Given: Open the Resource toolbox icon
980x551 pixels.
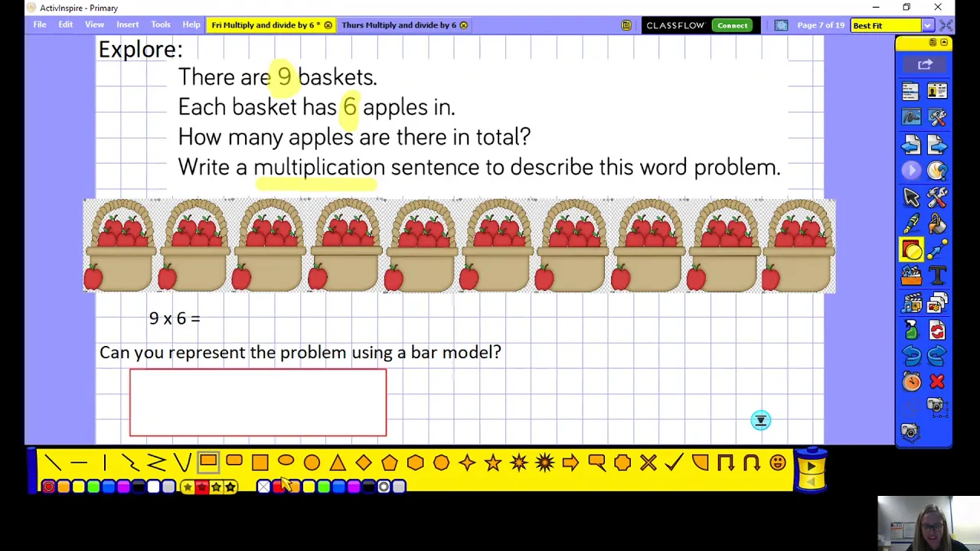Looking at the screenshot, I should [x=910, y=276].
